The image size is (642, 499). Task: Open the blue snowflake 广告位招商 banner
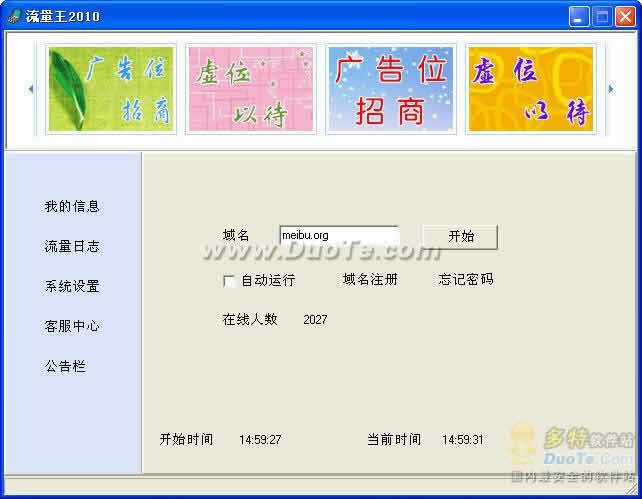[391, 89]
